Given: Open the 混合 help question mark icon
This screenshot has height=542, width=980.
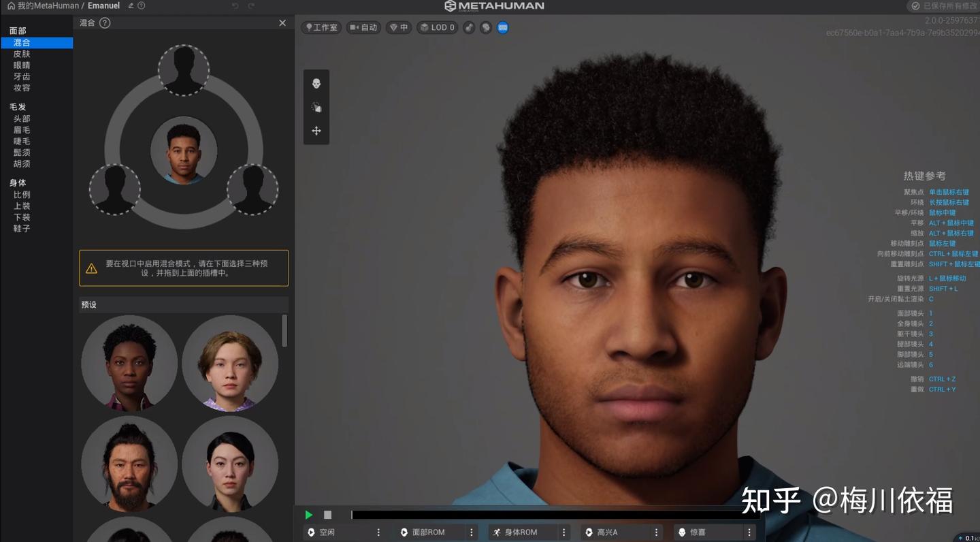Looking at the screenshot, I should coord(105,23).
